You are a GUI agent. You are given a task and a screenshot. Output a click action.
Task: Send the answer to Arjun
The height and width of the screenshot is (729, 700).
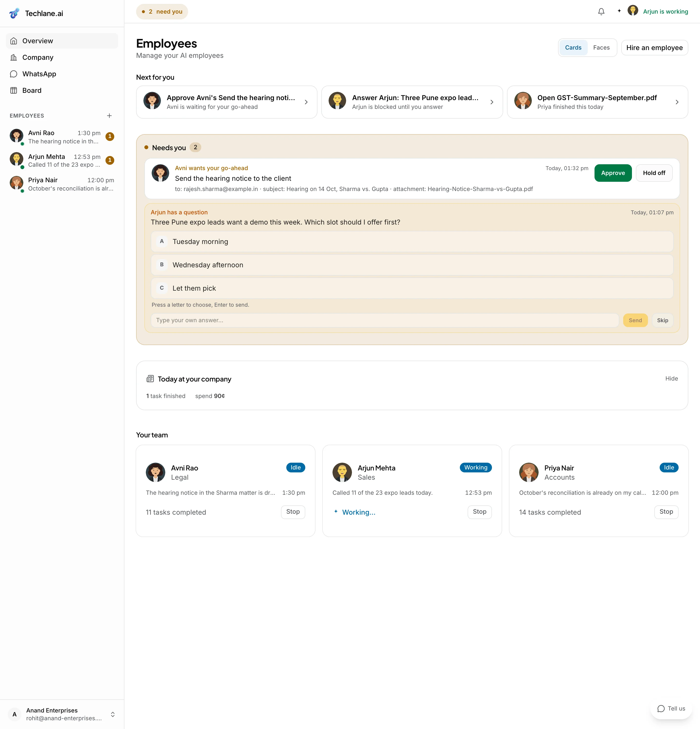pos(635,320)
